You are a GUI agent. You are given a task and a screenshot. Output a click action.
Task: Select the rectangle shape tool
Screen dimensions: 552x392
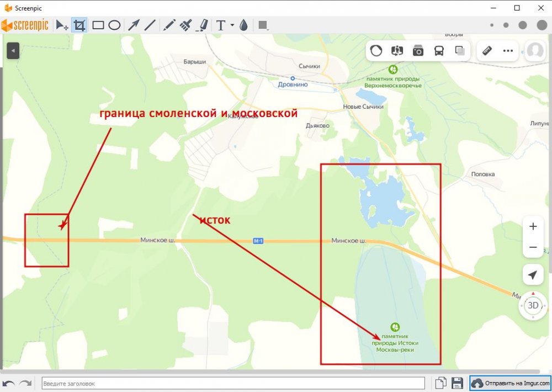click(x=98, y=25)
